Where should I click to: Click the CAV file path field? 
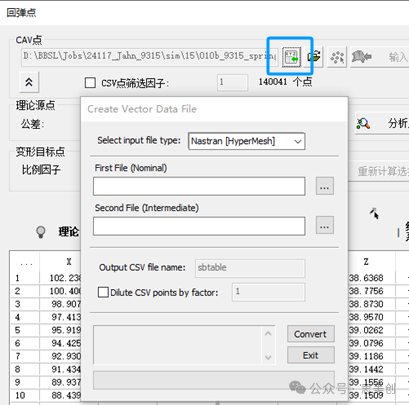[150, 56]
